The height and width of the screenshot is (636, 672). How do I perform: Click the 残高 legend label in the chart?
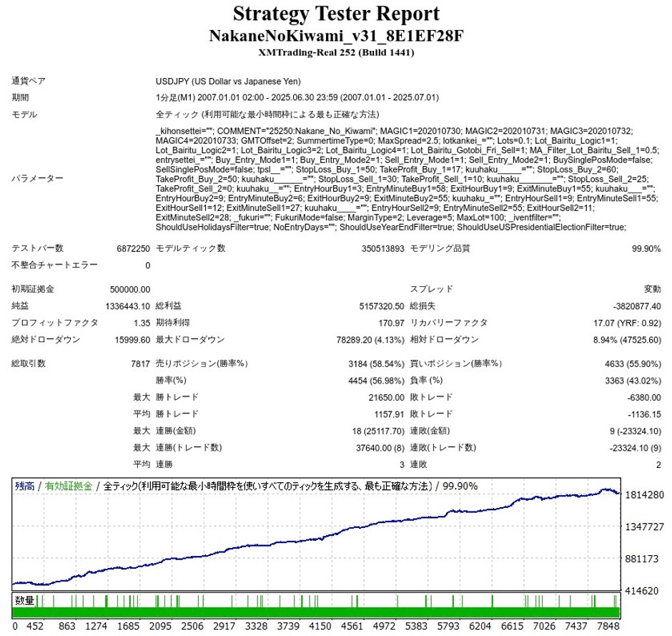tap(25, 486)
